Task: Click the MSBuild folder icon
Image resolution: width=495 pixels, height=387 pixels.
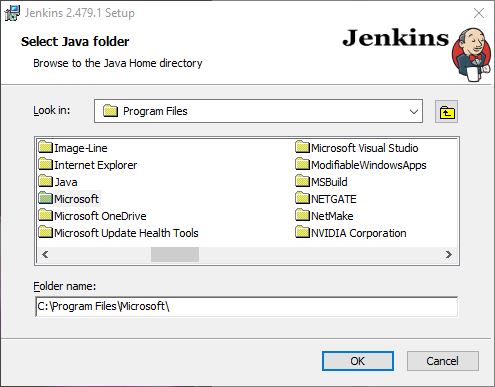Action: [x=303, y=181]
